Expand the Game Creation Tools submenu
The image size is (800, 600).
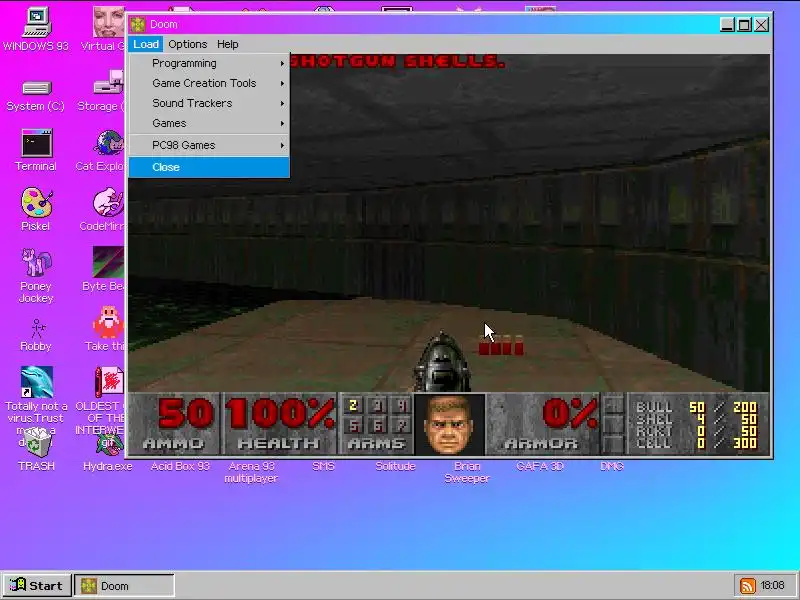coord(209,83)
